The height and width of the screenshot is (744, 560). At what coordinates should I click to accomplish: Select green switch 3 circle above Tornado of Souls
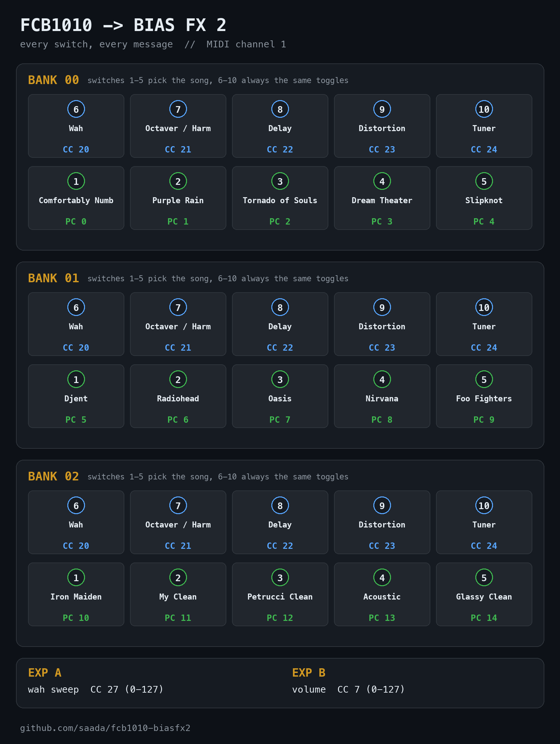click(280, 181)
